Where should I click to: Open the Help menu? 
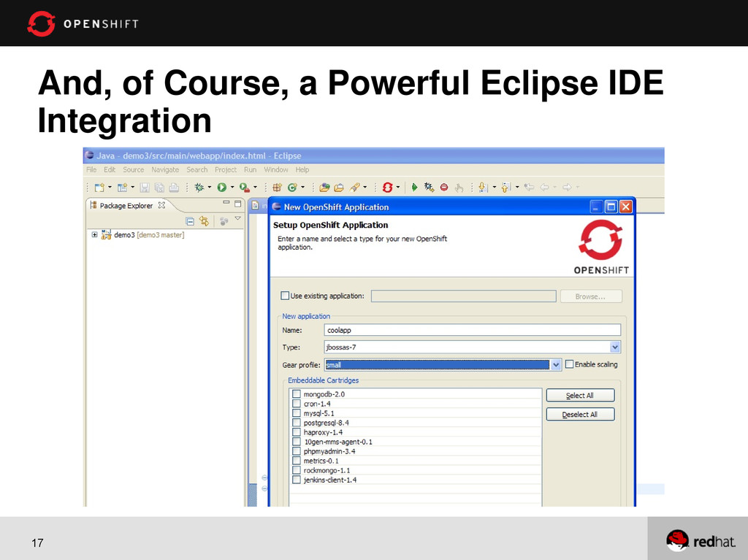tap(302, 170)
